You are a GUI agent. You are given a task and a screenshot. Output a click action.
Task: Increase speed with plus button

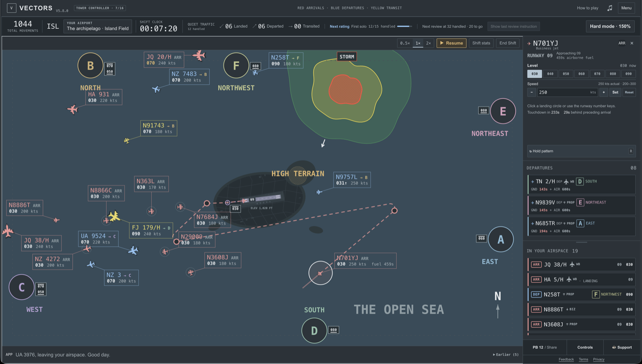pyautogui.click(x=603, y=92)
